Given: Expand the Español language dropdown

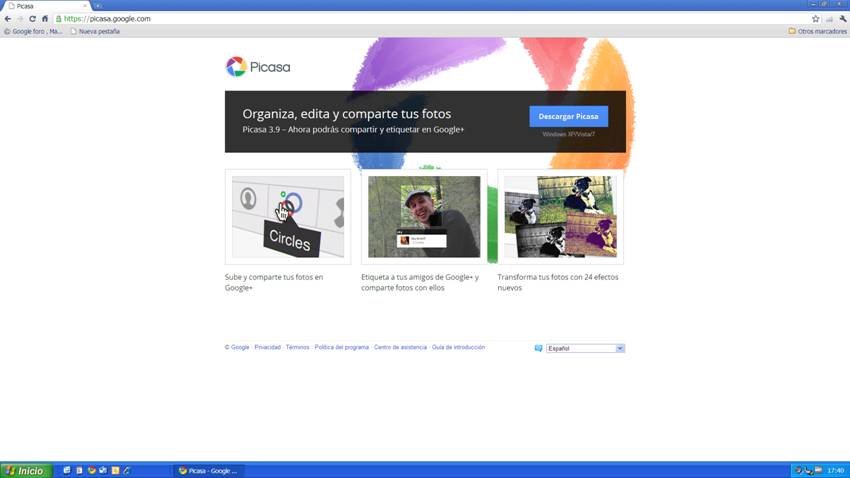Looking at the screenshot, I should [x=585, y=348].
